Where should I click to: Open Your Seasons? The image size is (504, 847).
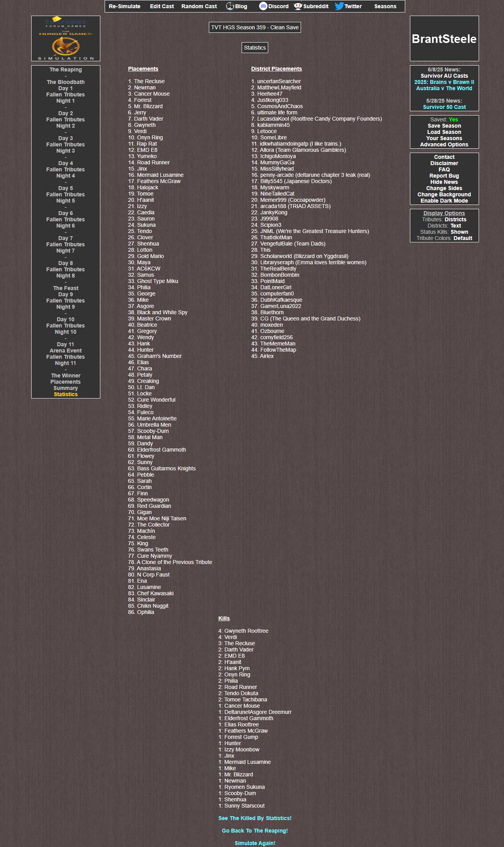pos(444,138)
